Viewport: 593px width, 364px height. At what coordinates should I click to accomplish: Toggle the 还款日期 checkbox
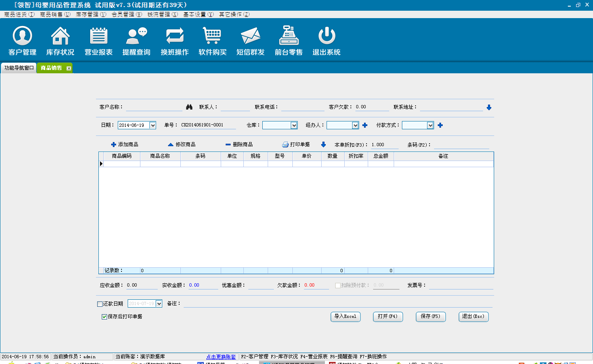tap(100, 304)
